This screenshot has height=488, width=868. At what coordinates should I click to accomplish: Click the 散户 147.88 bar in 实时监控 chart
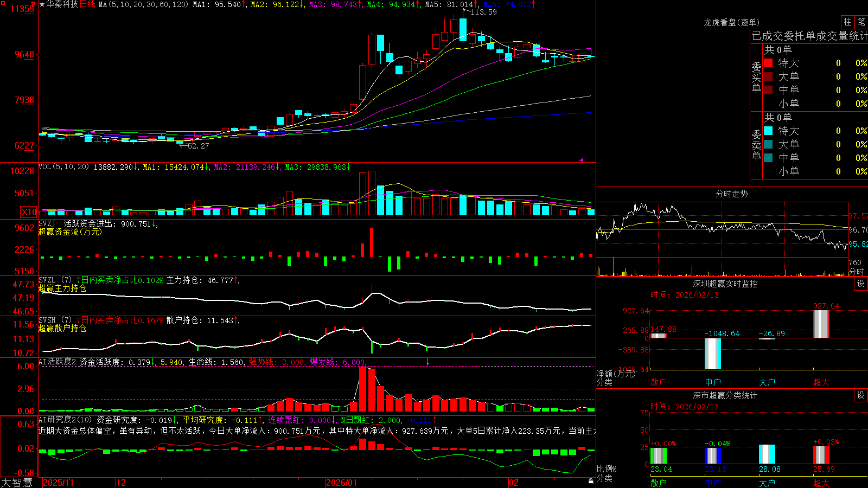tap(659, 336)
